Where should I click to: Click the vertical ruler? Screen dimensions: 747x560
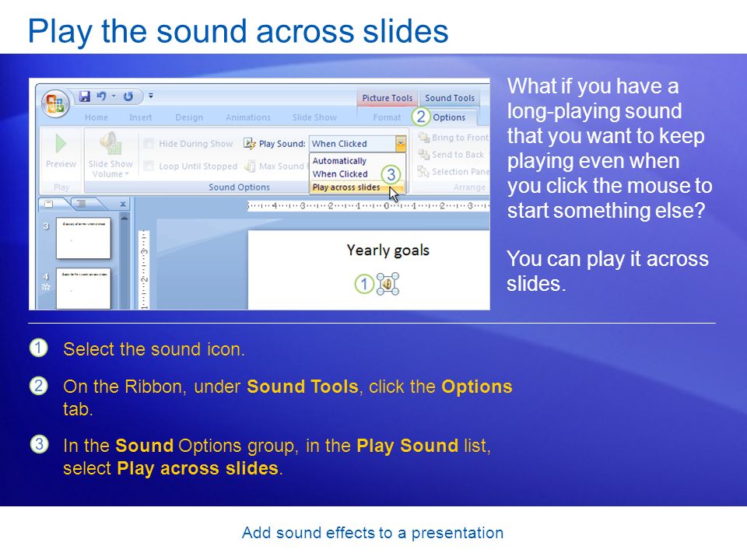coord(145,270)
